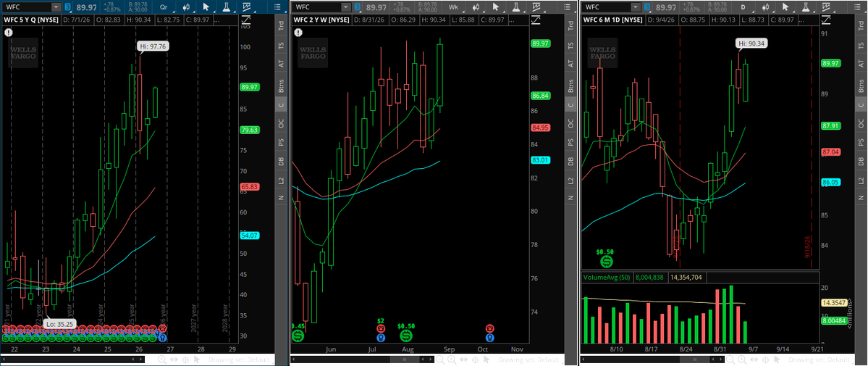Open Wk timeframe selector

click(x=454, y=7)
